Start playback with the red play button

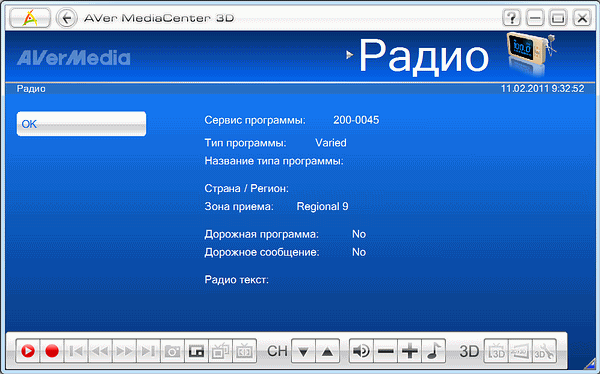(x=28, y=351)
